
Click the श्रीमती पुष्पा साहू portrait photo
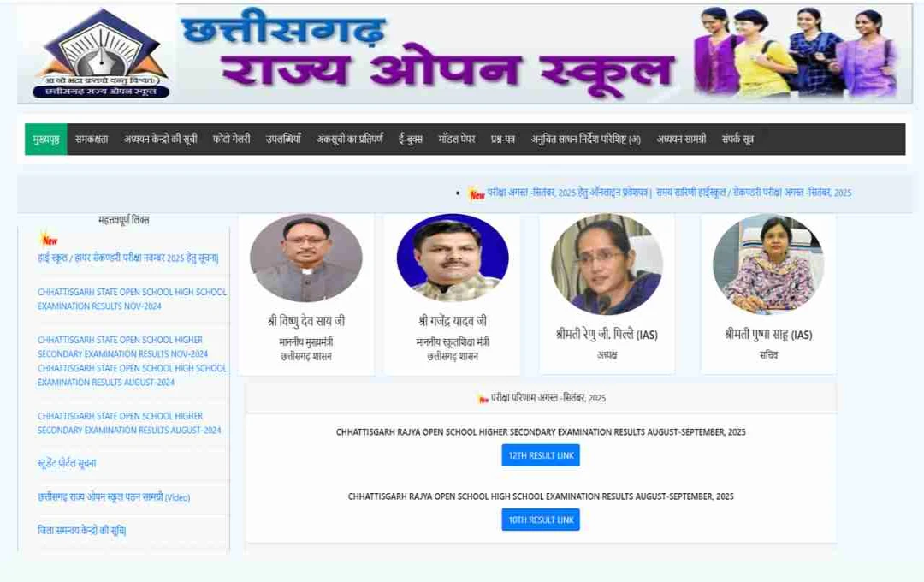pos(767,264)
